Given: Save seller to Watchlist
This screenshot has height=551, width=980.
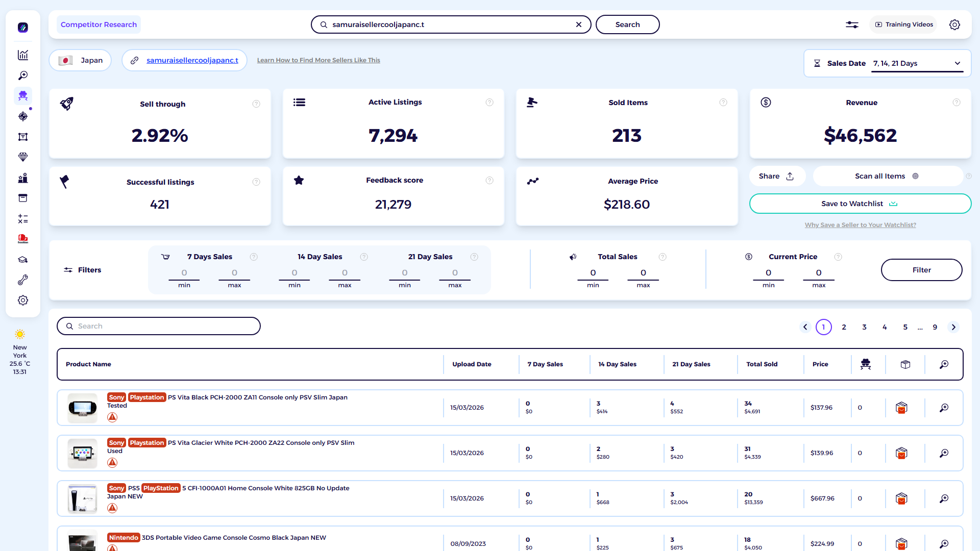Looking at the screenshot, I should 860,204.
